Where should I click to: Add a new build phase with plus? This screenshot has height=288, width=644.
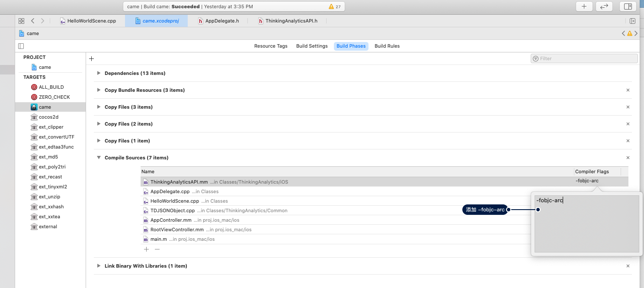pos(91,59)
